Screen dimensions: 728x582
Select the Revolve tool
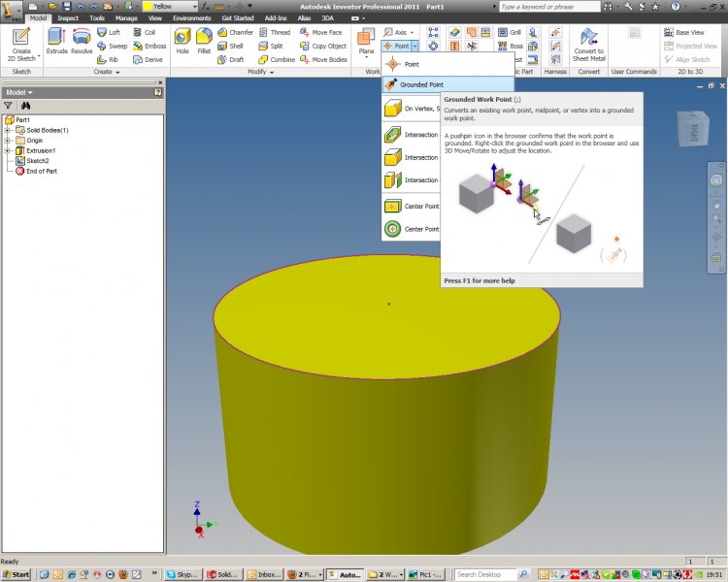82,41
